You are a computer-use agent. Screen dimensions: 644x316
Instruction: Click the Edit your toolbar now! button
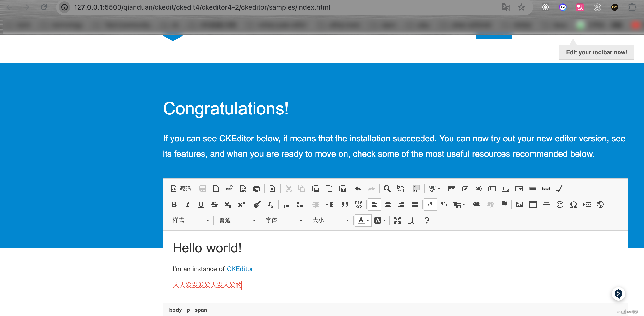tap(596, 52)
